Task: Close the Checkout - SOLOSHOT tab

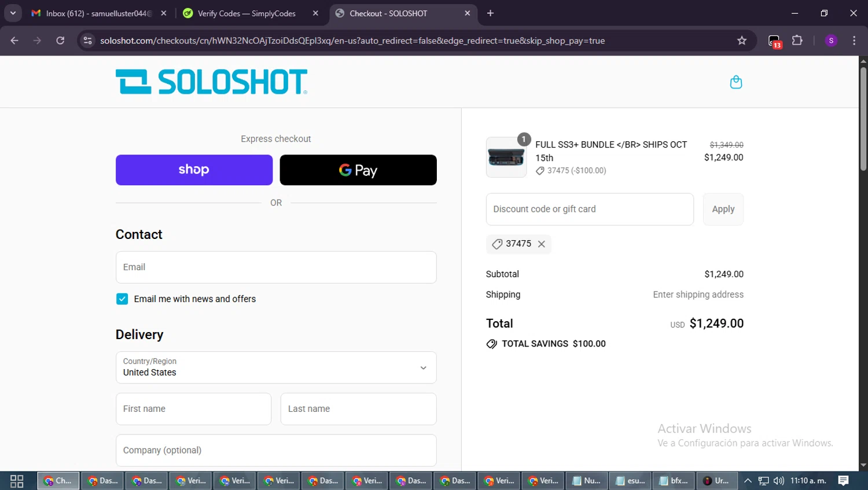Action: point(468,13)
